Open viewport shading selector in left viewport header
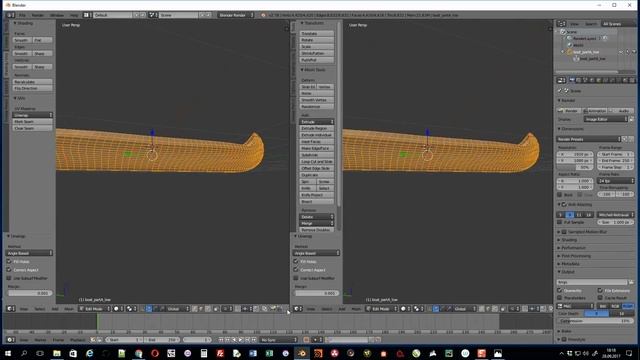The image size is (640, 360). pos(118,309)
